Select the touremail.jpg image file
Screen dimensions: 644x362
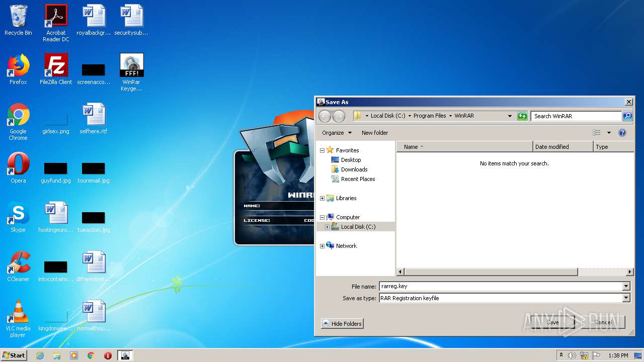94,172
